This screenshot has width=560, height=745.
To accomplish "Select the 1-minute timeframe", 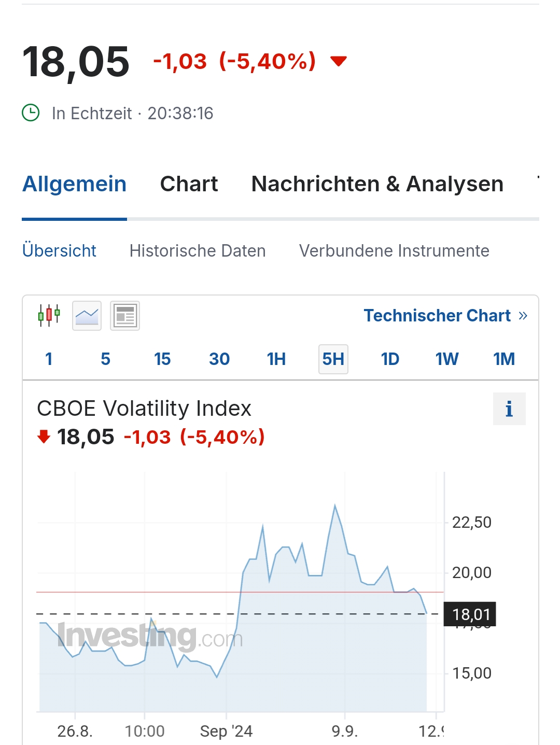I will click(49, 359).
